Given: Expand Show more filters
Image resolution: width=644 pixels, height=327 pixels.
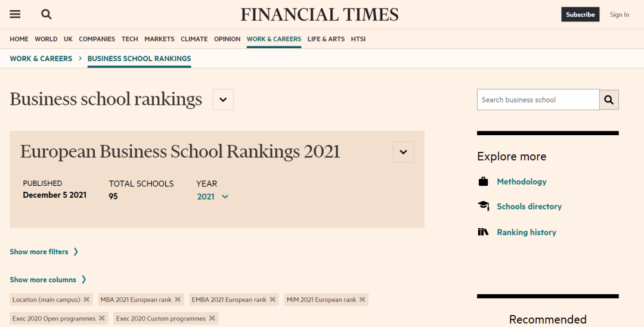Looking at the screenshot, I should point(44,252).
